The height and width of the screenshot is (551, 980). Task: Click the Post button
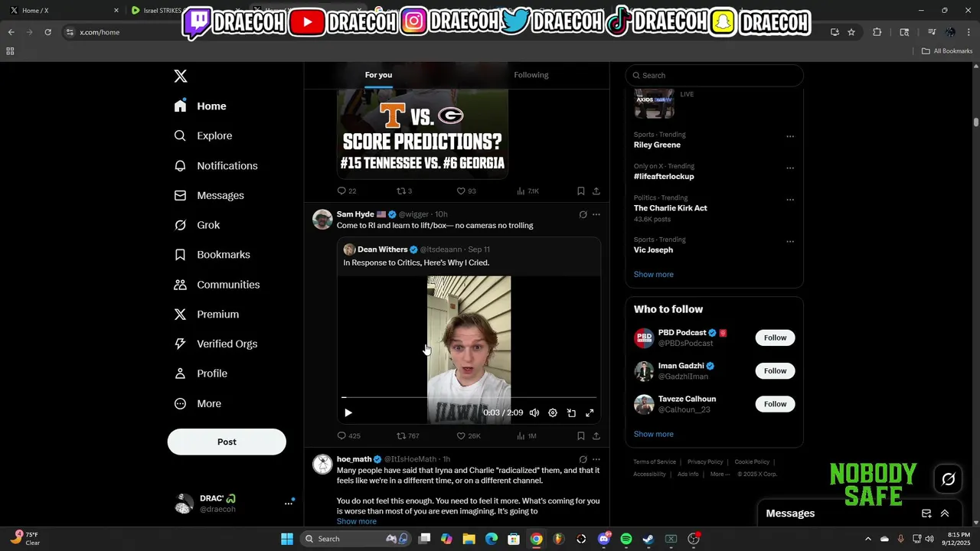tap(227, 442)
